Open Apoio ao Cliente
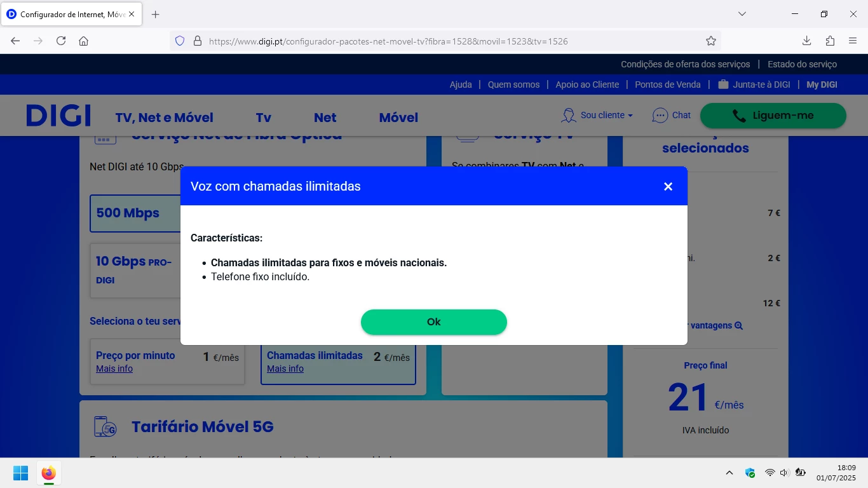This screenshot has height=488, width=868. pyautogui.click(x=587, y=85)
